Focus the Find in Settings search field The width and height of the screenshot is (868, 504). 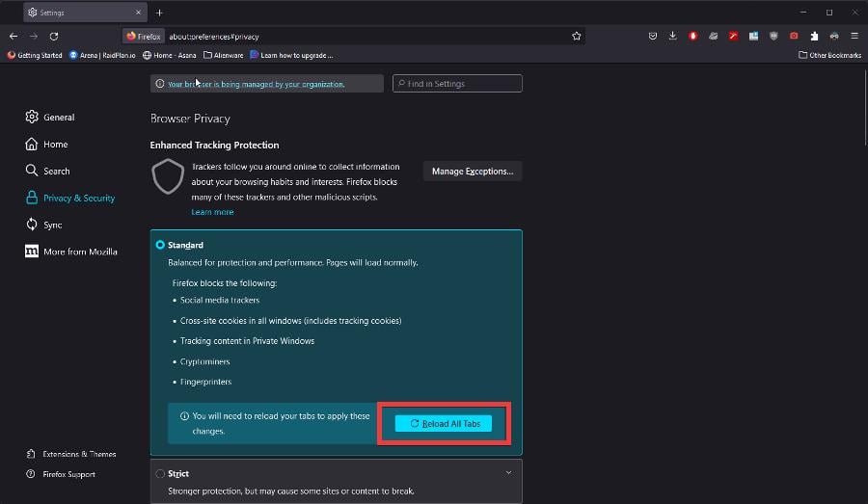457,84
